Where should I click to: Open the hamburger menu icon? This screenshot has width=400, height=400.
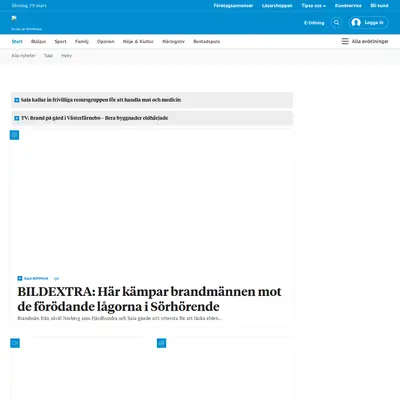tap(345, 41)
